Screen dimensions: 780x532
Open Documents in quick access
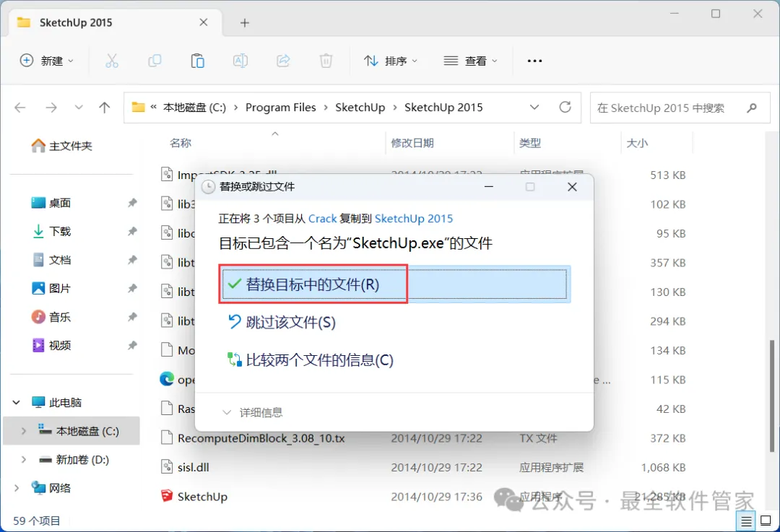[52, 260]
